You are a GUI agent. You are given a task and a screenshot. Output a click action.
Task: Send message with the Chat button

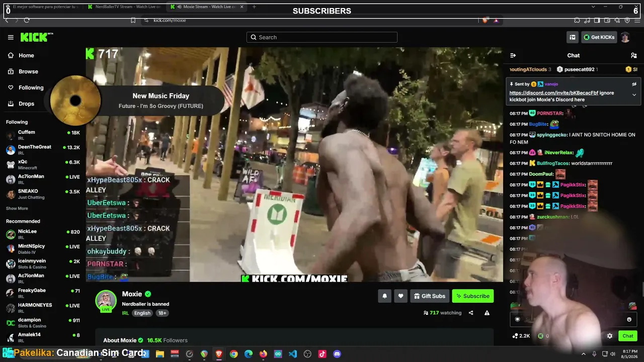click(628, 336)
